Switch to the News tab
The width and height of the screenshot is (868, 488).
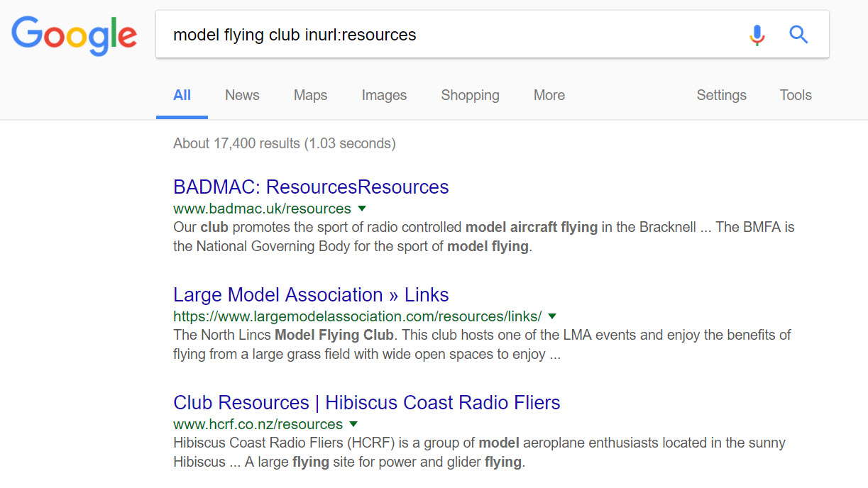point(242,95)
